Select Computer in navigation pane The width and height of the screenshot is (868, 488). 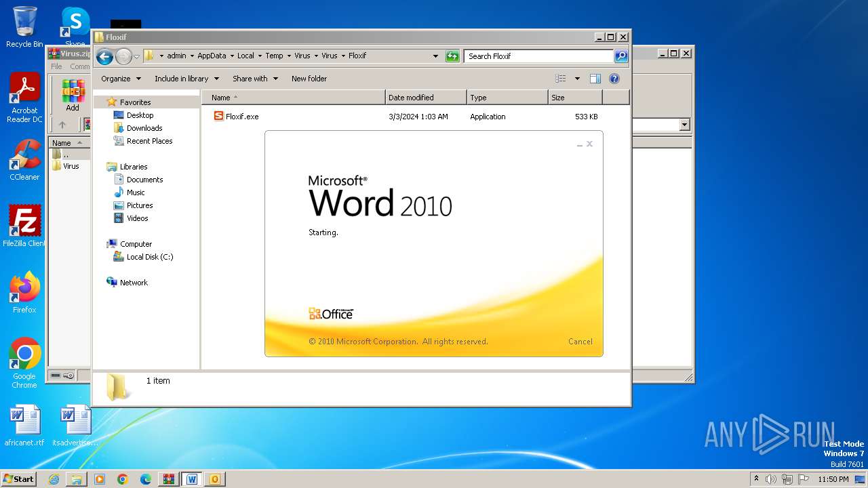click(x=136, y=244)
